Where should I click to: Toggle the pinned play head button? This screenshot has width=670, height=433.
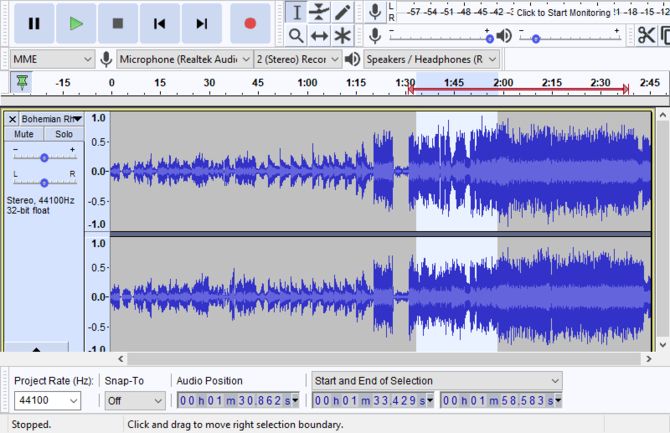pyautogui.click(x=21, y=82)
